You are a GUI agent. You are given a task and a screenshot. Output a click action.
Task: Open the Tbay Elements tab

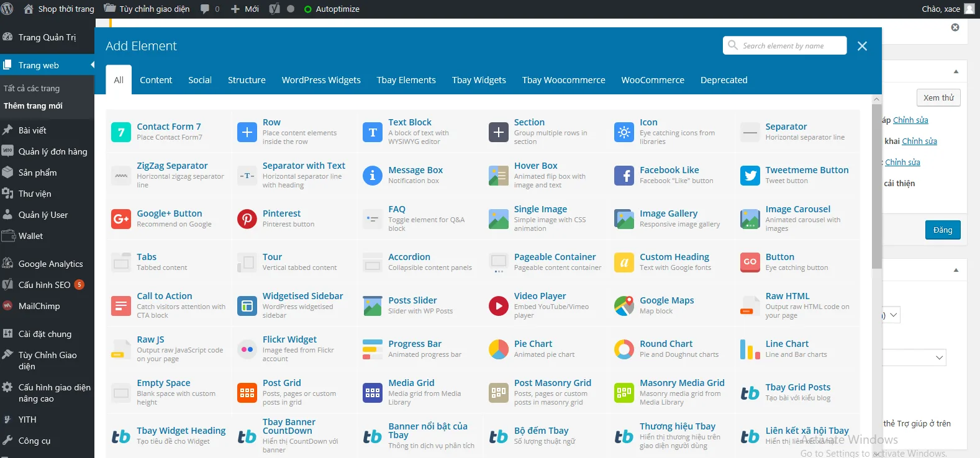406,80
